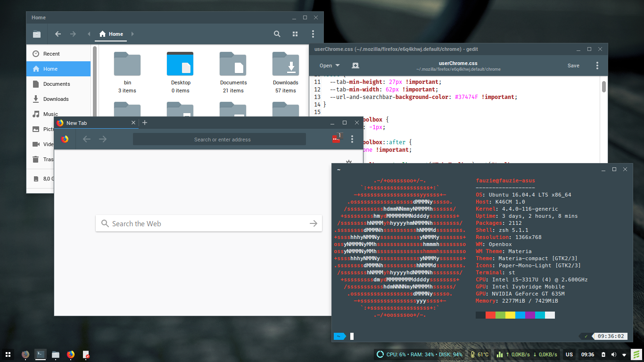Click the Firefox back arrow
This screenshot has width=644, height=362.
87,139
